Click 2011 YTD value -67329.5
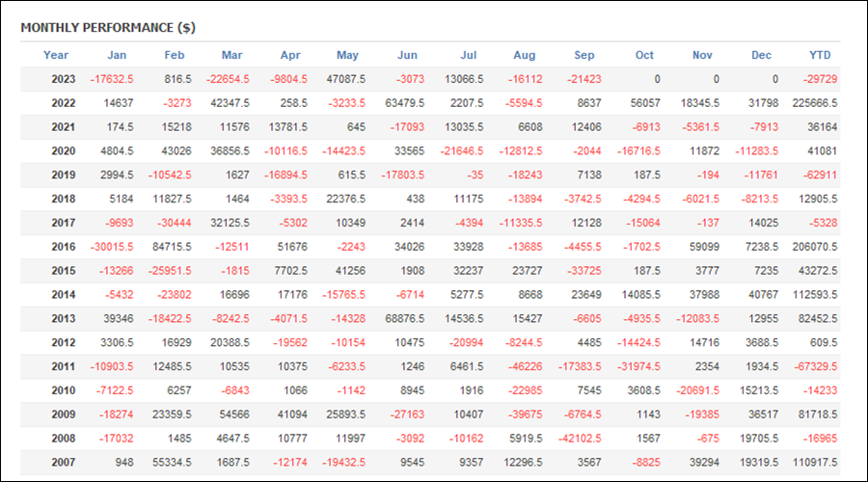The width and height of the screenshot is (868, 482). [x=815, y=366]
